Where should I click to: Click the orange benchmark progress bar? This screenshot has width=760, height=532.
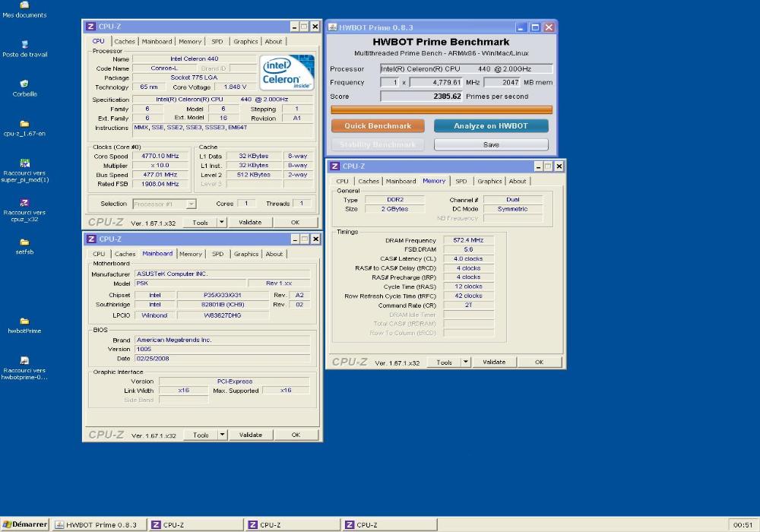[x=442, y=110]
